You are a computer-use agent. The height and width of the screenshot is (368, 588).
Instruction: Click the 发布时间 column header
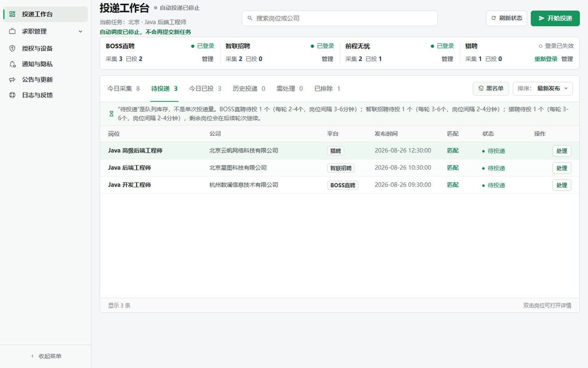pyautogui.click(x=386, y=134)
